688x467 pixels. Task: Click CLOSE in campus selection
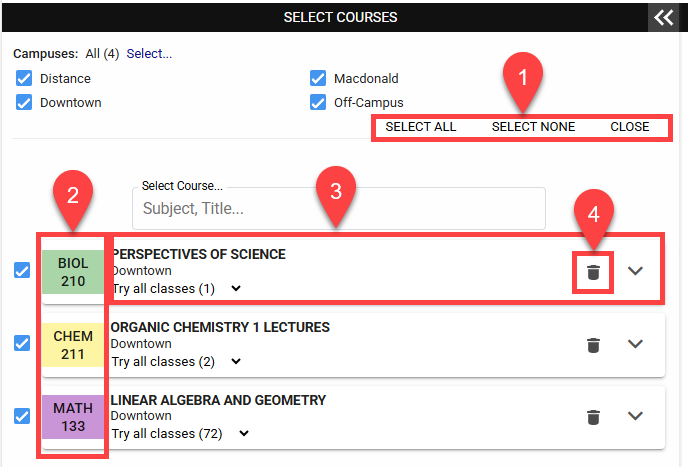pos(630,127)
